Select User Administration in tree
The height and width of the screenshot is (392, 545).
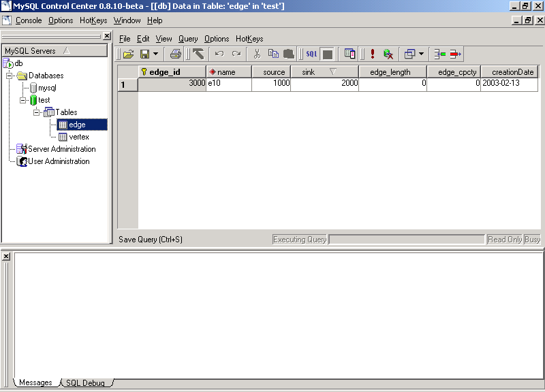pyautogui.click(x=53, y=161)
